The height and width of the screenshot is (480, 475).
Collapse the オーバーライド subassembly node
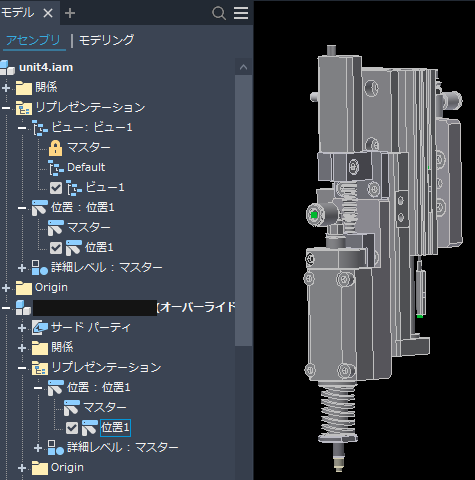[6, 308]
